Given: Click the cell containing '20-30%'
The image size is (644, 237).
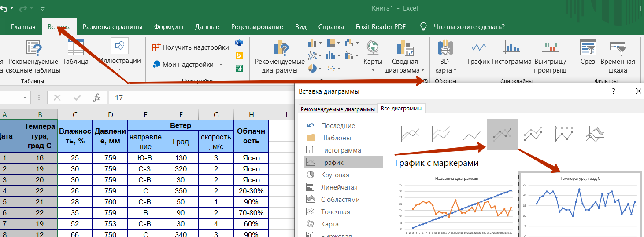Looking at the screenshot, I should point(251,191).
